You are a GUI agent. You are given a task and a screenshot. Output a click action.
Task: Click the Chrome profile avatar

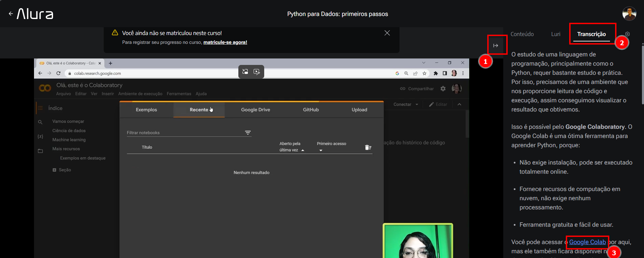point(454,73)
